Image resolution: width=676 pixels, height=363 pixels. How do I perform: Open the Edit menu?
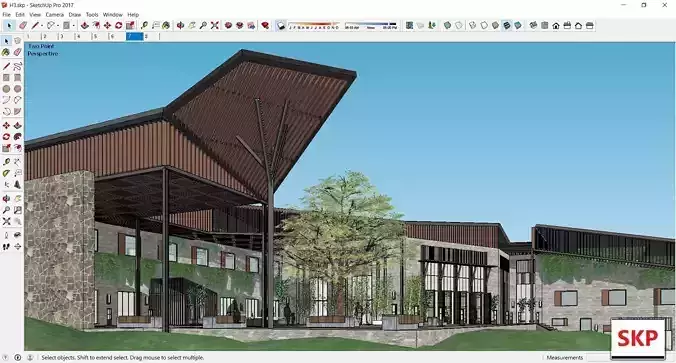pyautogui.click(x=20, y=15)
